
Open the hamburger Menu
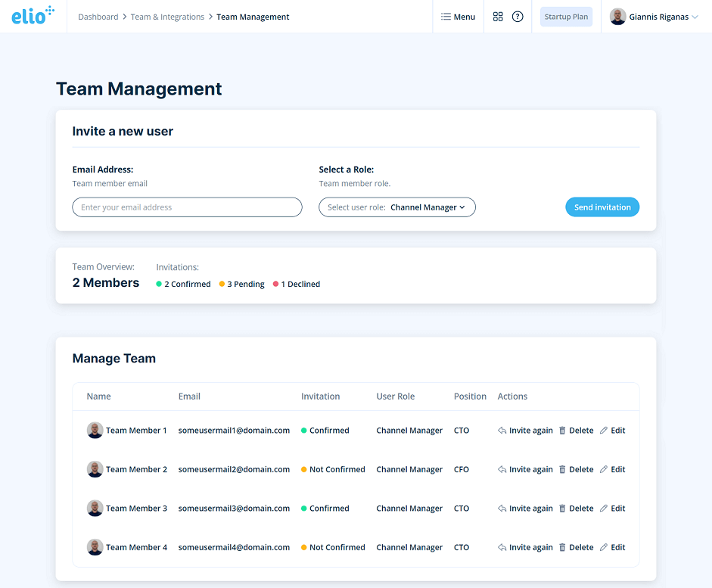pos(459,17)
